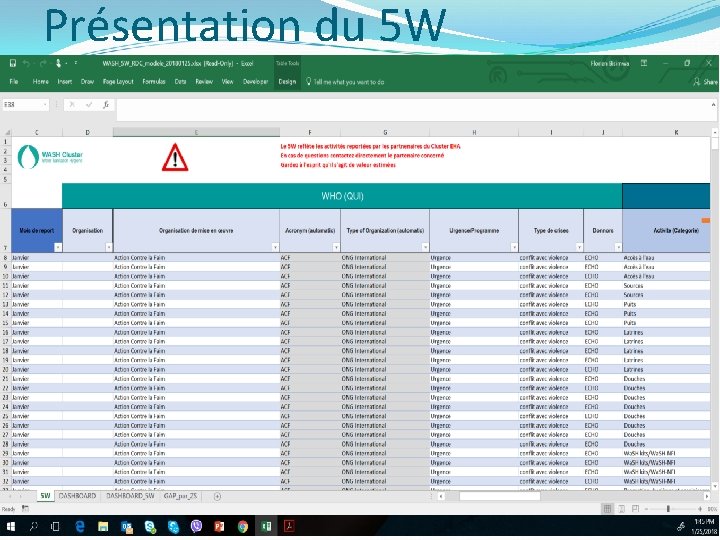The image size is (720, 540).
Task: Open Type of Organization filter dropdown
Action: [x=425, y=248]
